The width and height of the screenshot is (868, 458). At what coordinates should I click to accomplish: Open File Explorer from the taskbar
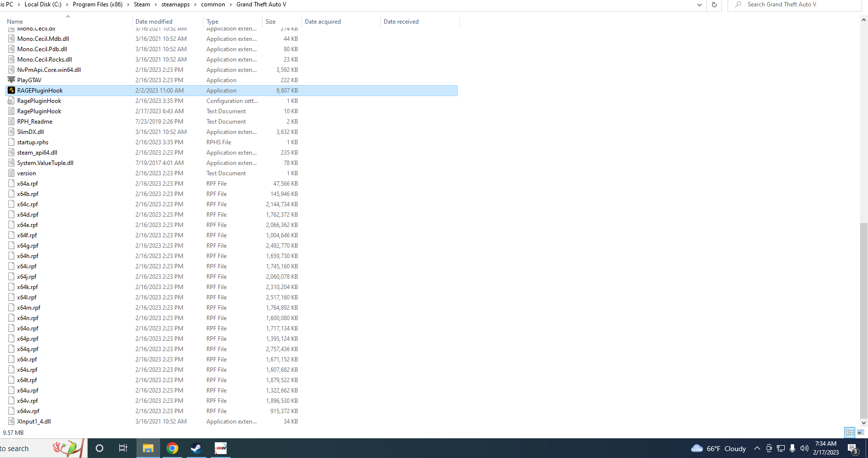coord(148,448)
